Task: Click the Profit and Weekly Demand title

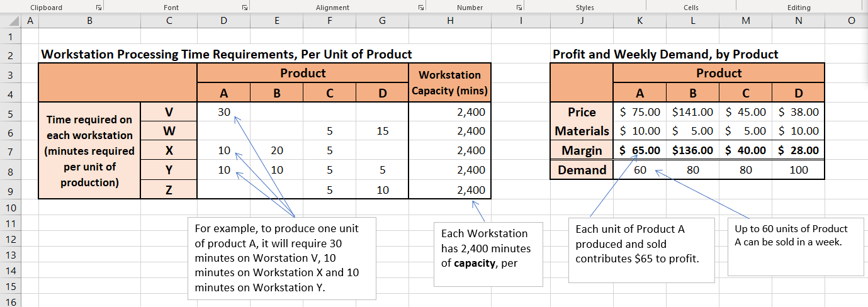Action: point(665,54)
